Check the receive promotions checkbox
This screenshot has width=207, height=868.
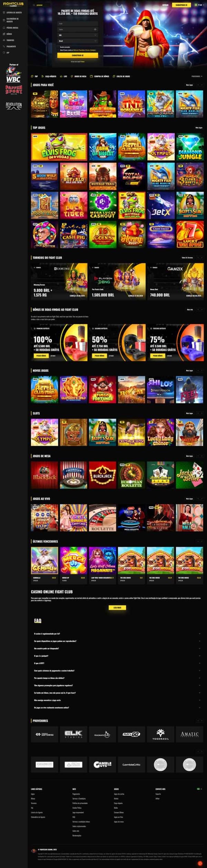click(58, 47)
